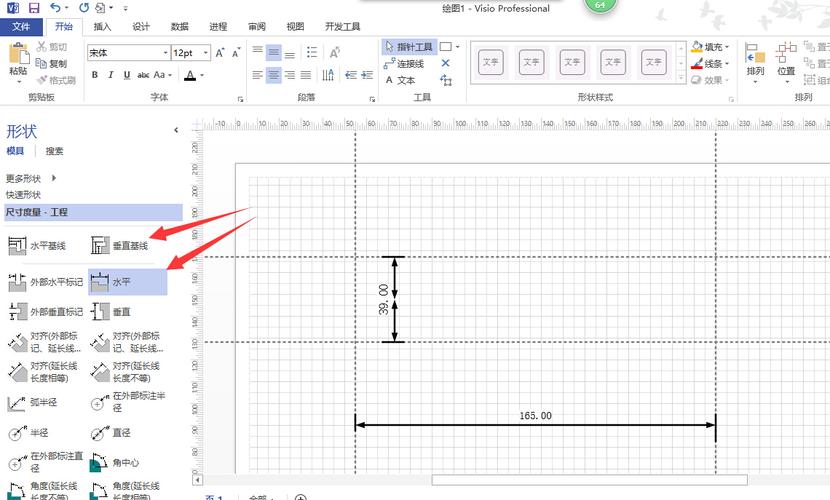Toggle italic text formatting
Viewport: 830px width, 500px height.
[111, 75]
